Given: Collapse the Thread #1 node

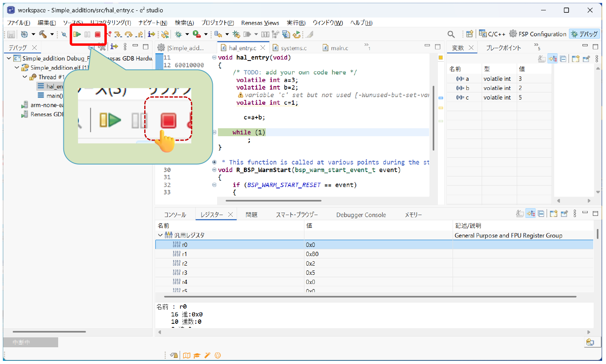Looking at the screenshot, I should coord(25,77).
